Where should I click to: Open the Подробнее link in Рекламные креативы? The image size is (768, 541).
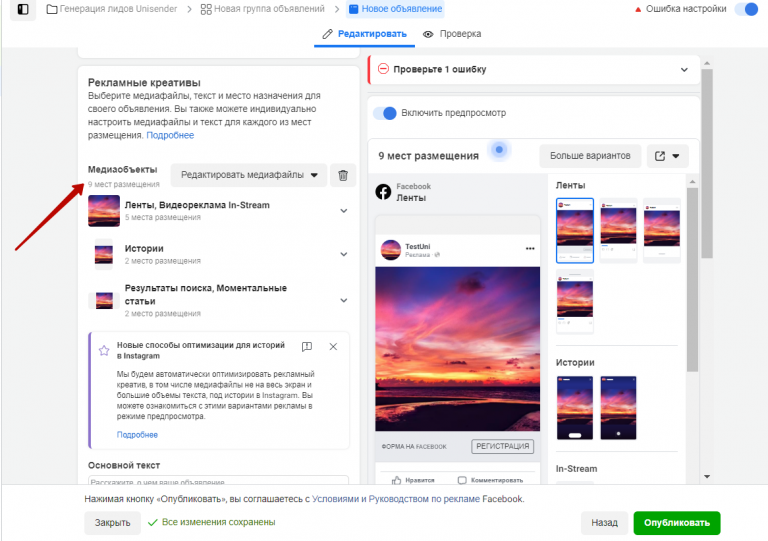click(170, 135)
